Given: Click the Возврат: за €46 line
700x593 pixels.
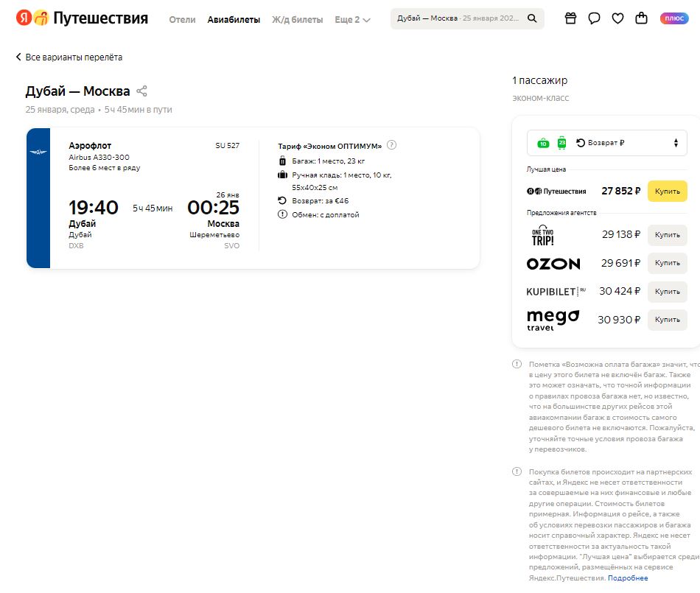Looking at the screenshot, I should tap(320, 201).
